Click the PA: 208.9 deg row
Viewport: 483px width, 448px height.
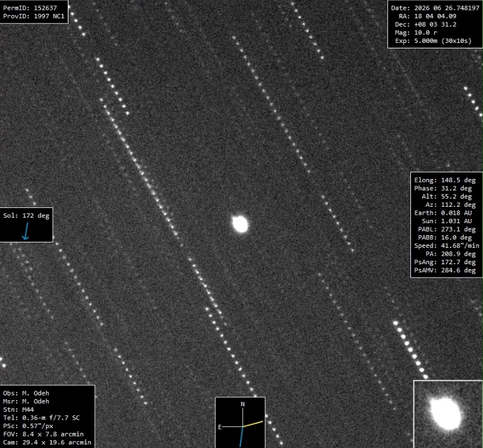pyautogui.click(x=451, y=254)
